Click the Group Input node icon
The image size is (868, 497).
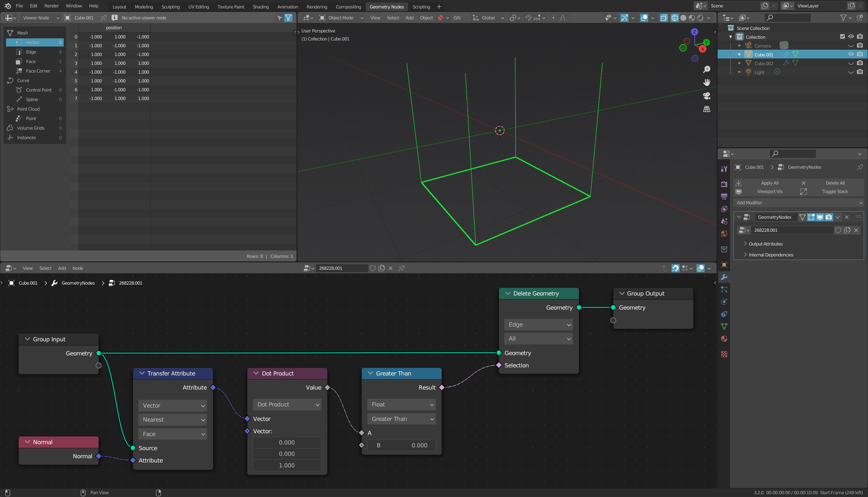(28, 338)
